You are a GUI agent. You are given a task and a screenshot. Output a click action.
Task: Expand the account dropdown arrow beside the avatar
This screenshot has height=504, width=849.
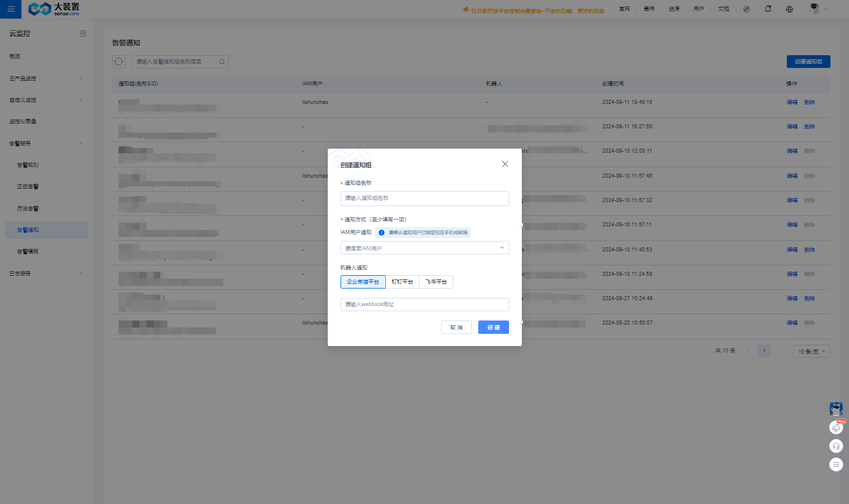(x=826, y=9)
